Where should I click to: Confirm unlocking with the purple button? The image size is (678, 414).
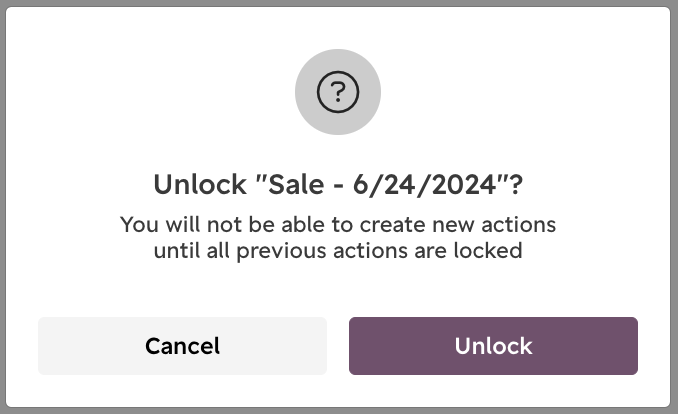pyautogui.click(x=493, y=346)
